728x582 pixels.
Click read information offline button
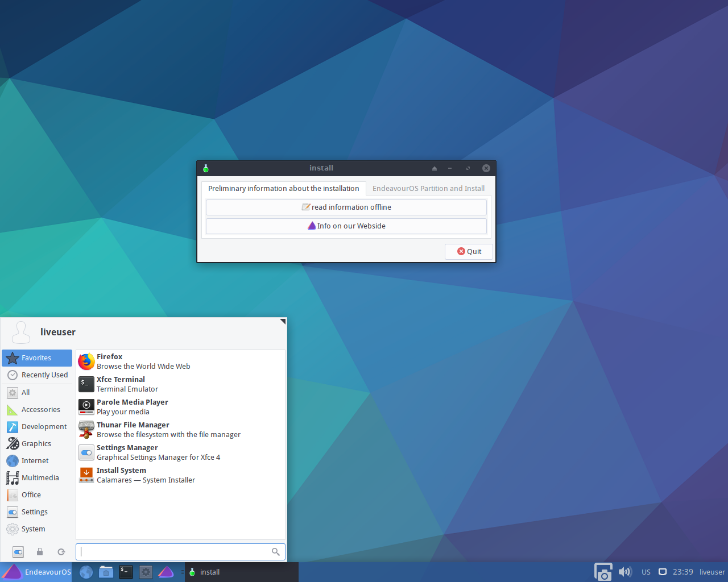(x=346, y=207)
